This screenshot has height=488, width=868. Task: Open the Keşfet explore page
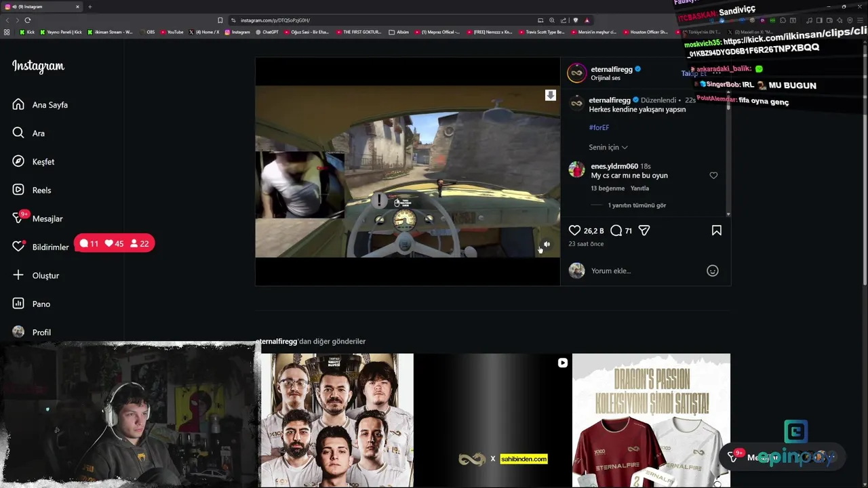[33, 161]
